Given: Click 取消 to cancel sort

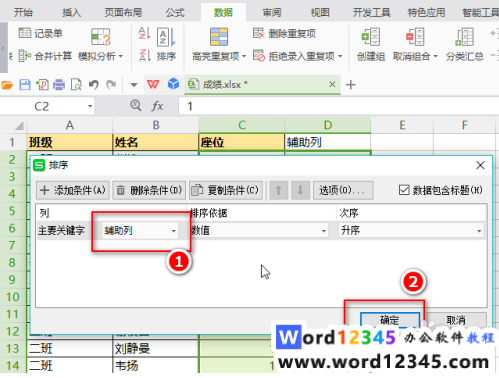Looking at the screenshot, I should click(x=456, y=320).
